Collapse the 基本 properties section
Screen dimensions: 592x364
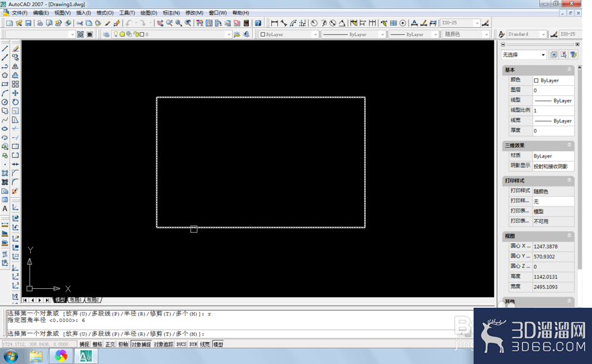[569, 69]
